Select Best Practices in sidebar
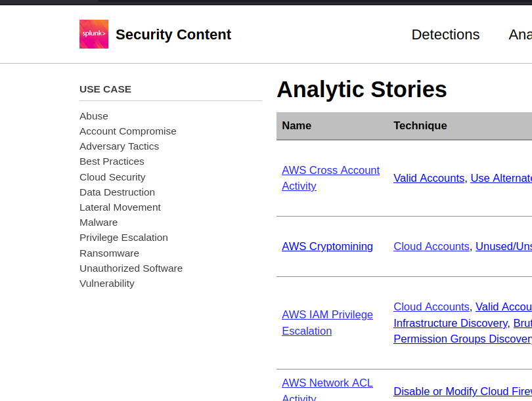The width and height of the screenshot is (532, 401). coord(112,161)
